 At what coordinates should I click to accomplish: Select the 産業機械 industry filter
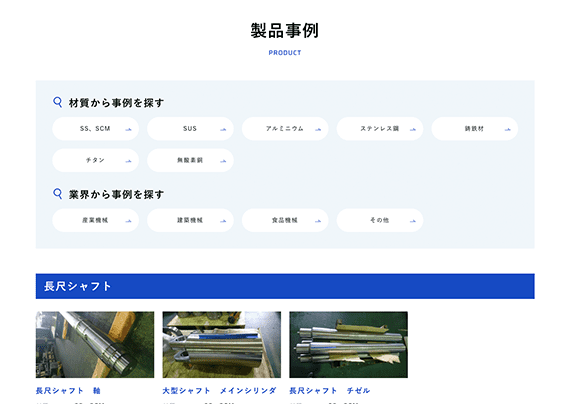coord(96,220)
